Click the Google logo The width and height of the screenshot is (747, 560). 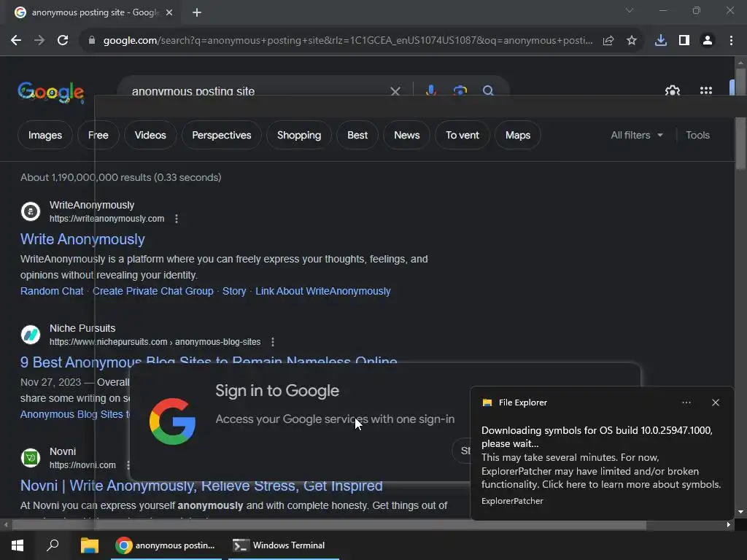pos(50,92)
